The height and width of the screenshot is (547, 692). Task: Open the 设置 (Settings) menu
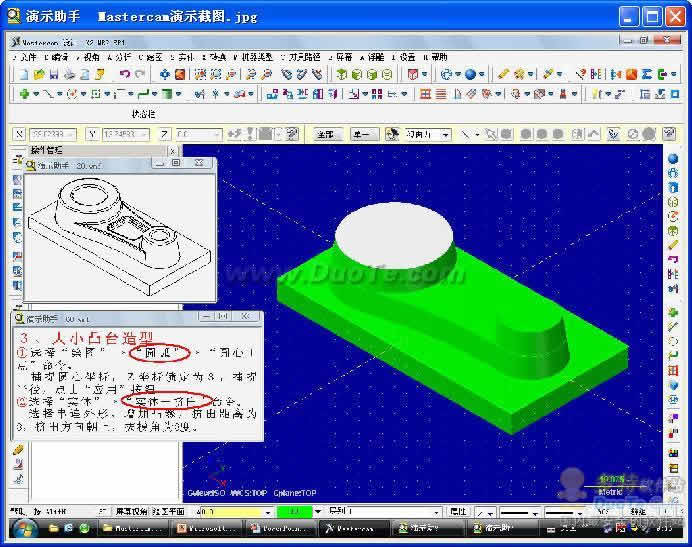(x=403, y=57)
